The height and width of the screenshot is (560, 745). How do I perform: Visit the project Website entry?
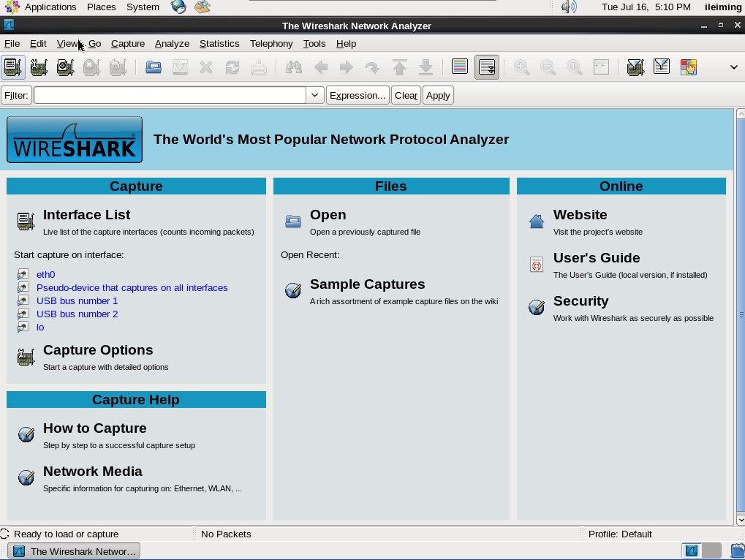pos(580,215)
